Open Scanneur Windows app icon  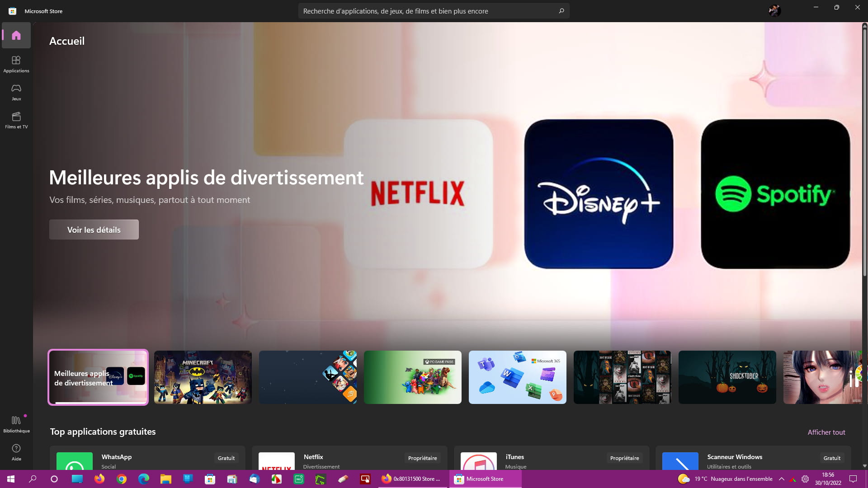pos(680,461)
